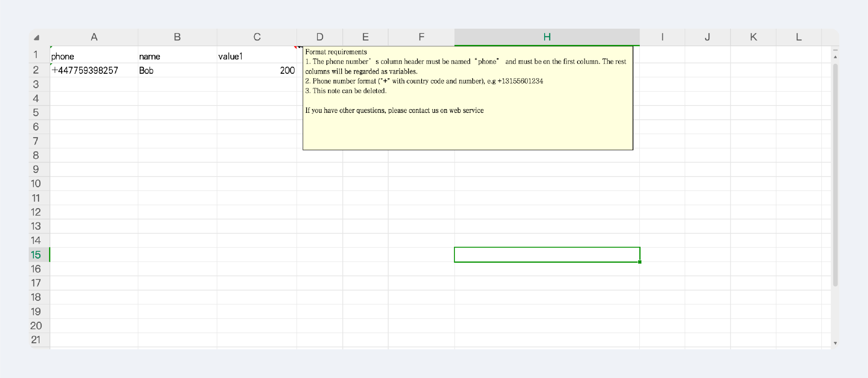The image size is (868, 378).
Task: Click cell with +447759398257
Action: click(x=94, y=70)
